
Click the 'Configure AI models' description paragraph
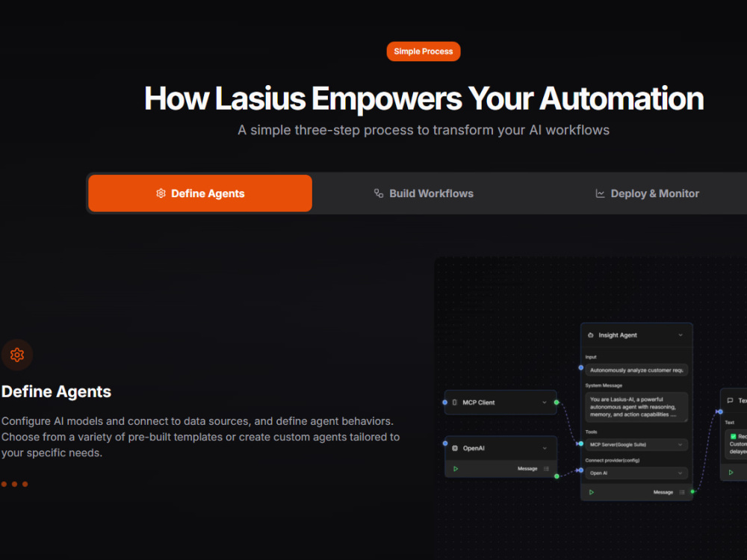[200, 437]
